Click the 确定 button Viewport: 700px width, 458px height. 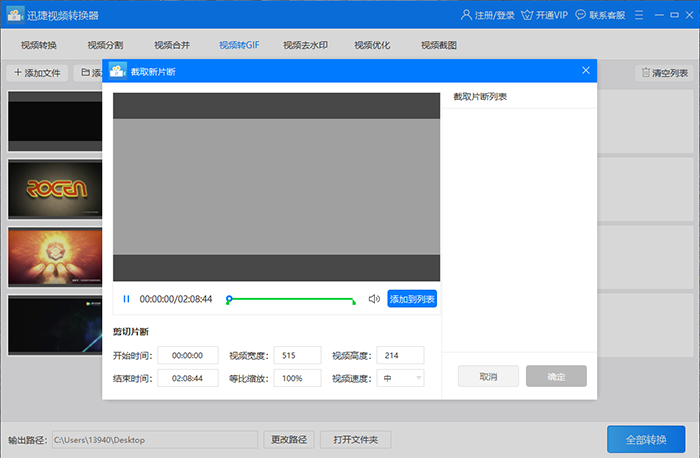coord(556,376)
